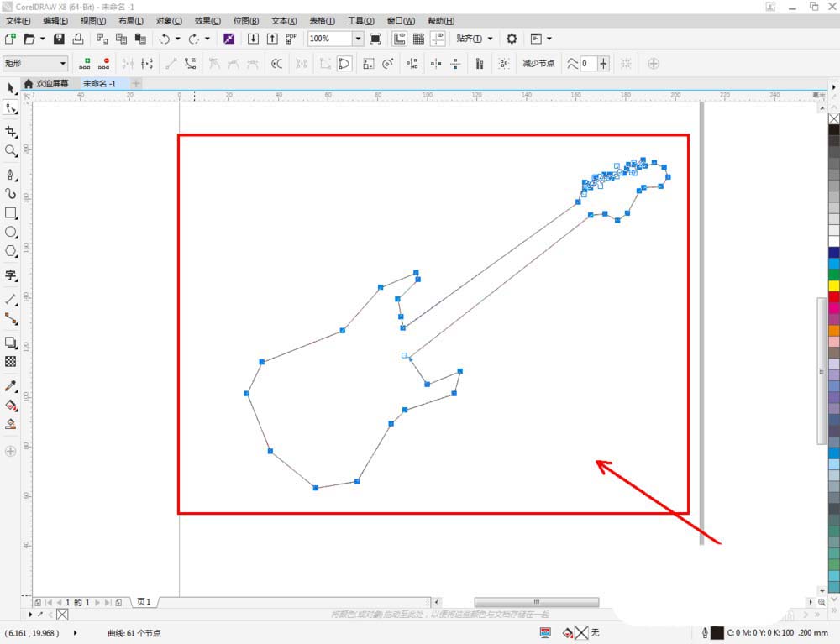Click the no-color X swatch atop palette
The height and width of the screenshot is (644, 840).
(x=834, y=118)
